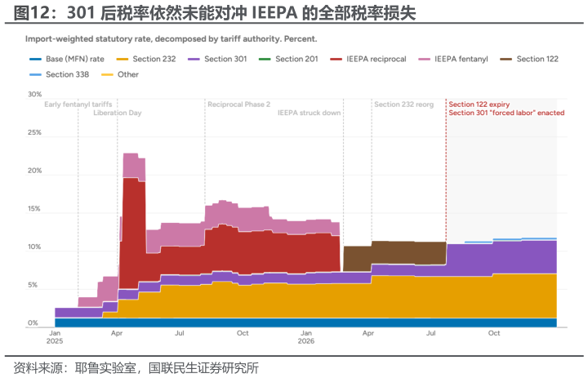
Task: Toggle the IEEPA fentanyl legend entry
Action: 453,59
